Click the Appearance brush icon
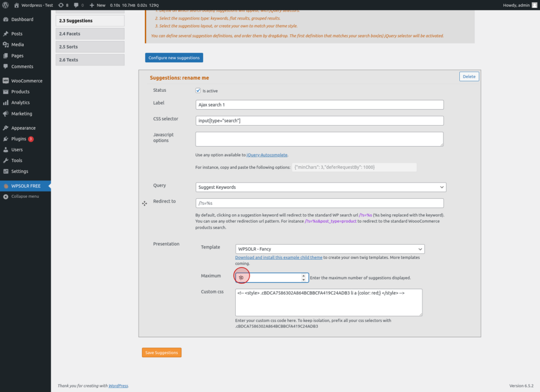The image size is (540, 392). click(x=5, y=128)
